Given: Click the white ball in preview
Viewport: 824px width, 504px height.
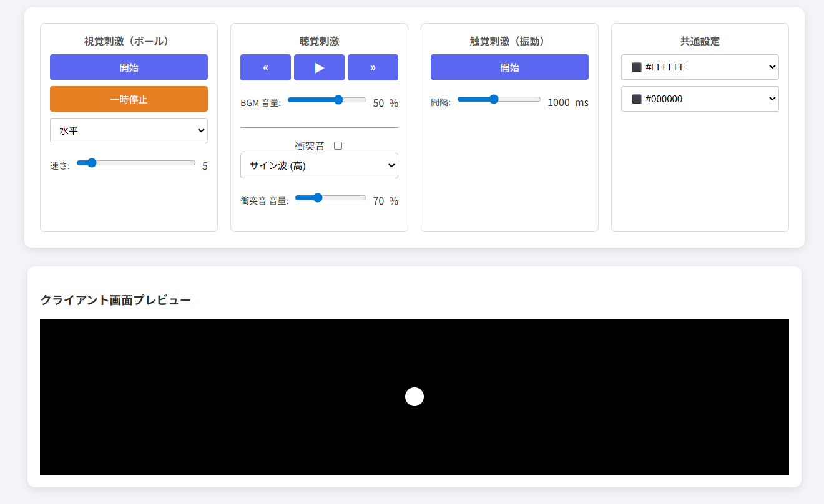Looking at the screenshot, I should [414, 397].
